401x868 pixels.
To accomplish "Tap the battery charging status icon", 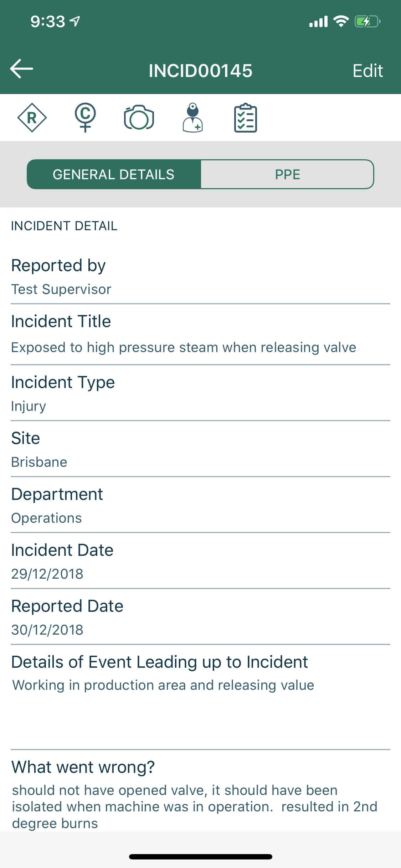I will coord(367,22).
